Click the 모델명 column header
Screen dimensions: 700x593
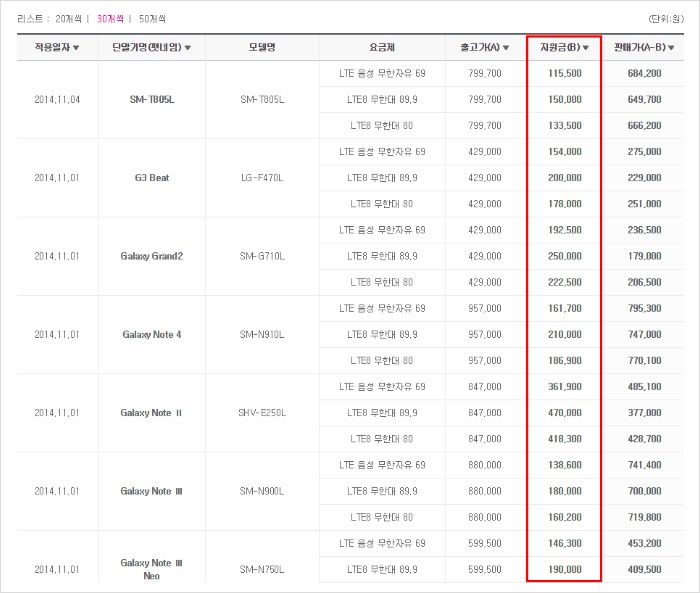[x=262, y=47]
